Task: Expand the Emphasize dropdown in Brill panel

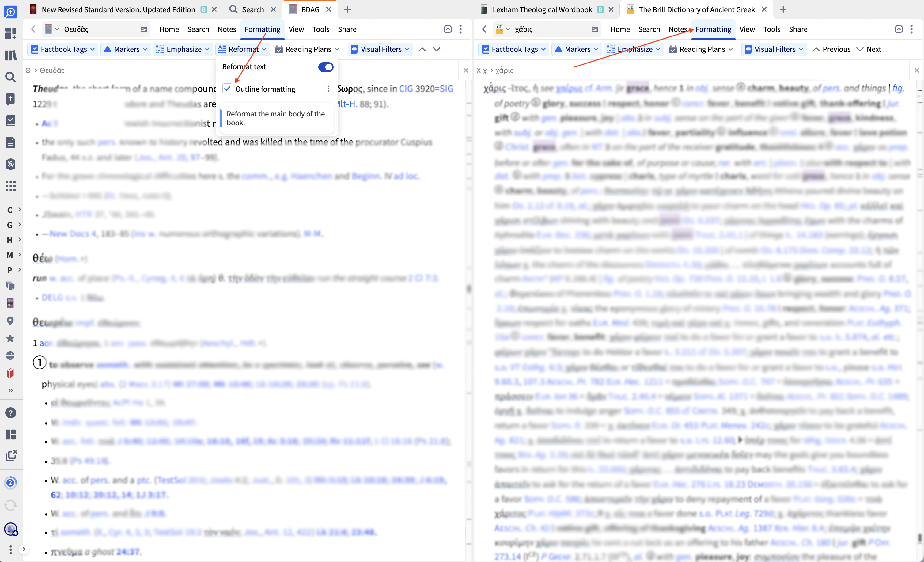Action: tap(634, 49)
